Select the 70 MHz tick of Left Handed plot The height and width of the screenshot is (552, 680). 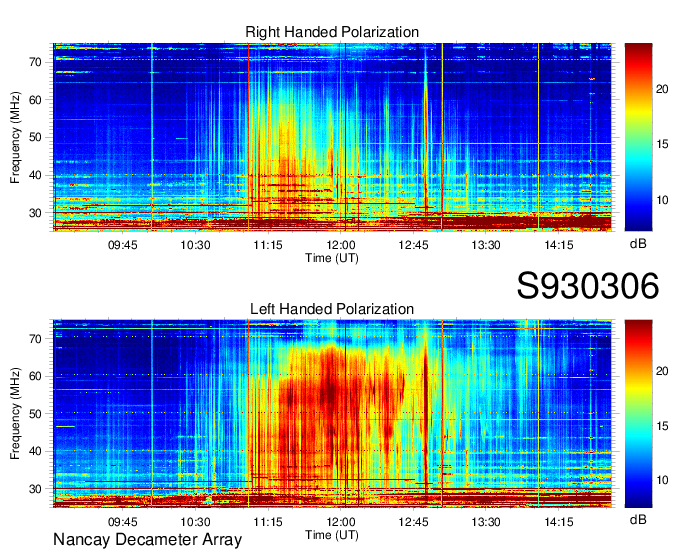tap(36, 339)
